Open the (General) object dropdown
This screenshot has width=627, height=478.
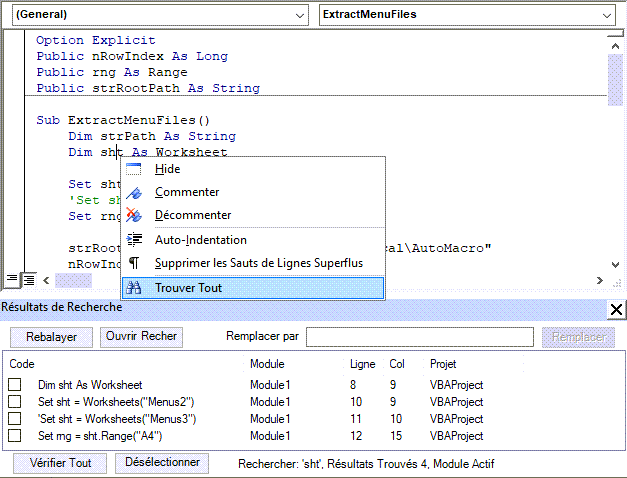point(300,15)
